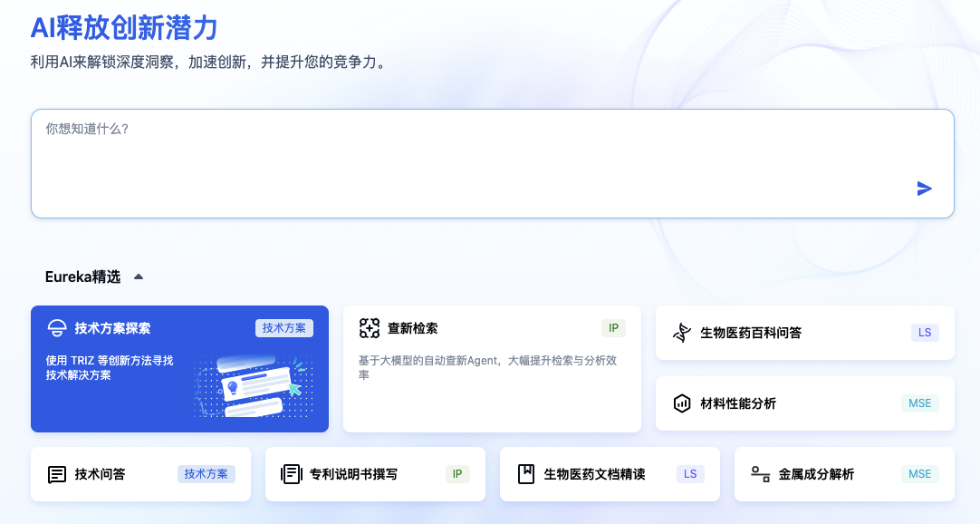Click the 技术方案 tag on 技术问答 card
The width and height of the screenshot is (980, 524).
pos(207,474)
